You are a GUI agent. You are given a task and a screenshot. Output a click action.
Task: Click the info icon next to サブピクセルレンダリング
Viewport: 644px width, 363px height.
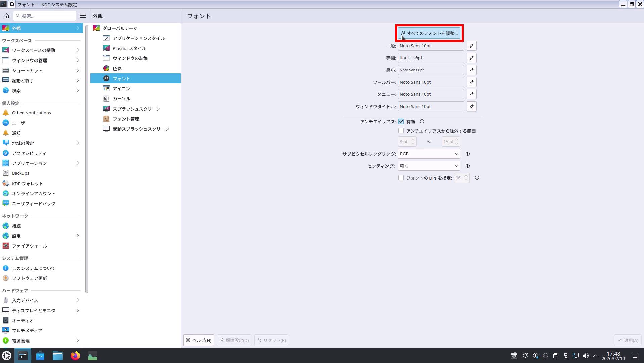(467, 154)
